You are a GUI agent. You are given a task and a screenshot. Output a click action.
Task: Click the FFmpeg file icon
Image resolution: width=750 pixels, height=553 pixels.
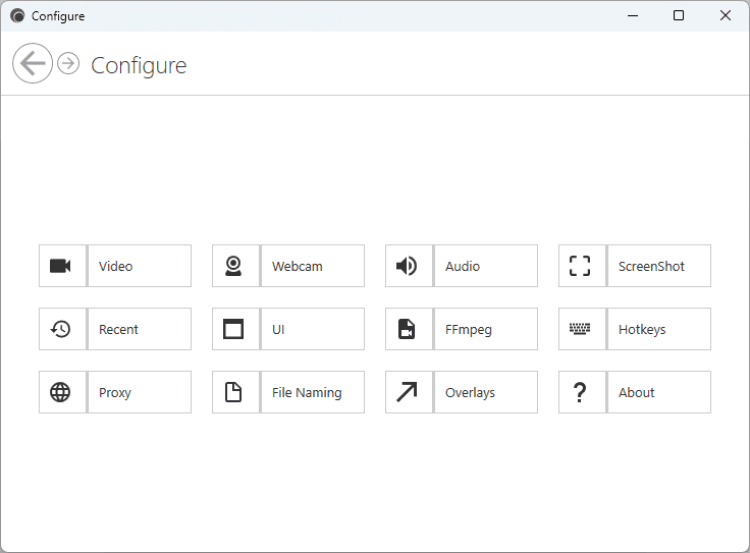coord(407,329)
